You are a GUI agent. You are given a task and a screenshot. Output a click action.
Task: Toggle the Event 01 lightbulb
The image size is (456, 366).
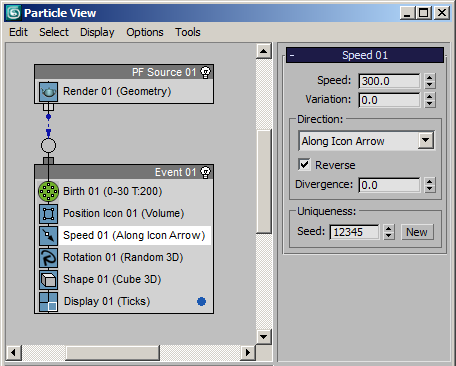click(205, 172)
